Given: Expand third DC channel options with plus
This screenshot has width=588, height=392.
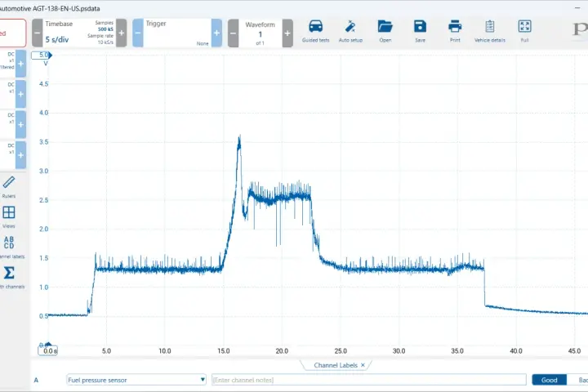Looking at the screenshot, I should click(x=21, y=124).
